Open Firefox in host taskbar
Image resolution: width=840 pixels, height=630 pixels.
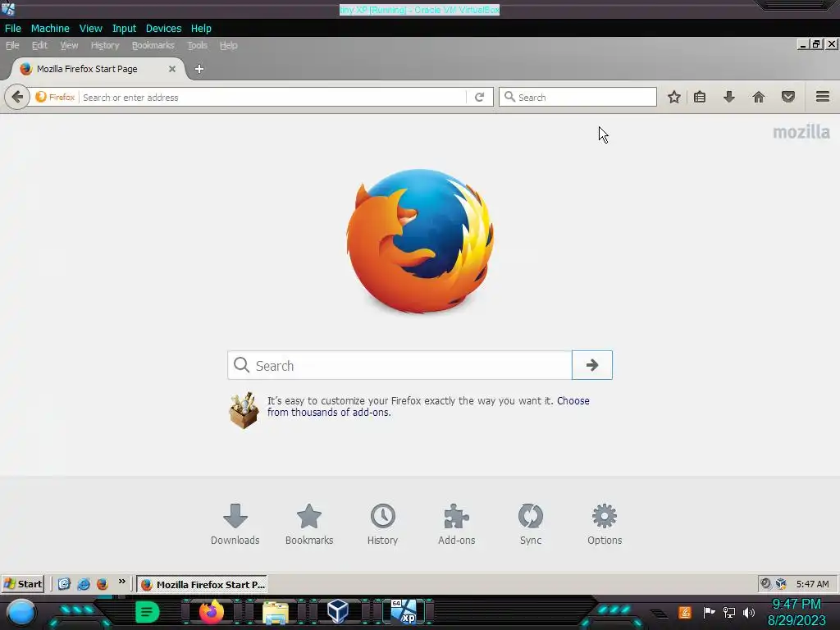211,612
